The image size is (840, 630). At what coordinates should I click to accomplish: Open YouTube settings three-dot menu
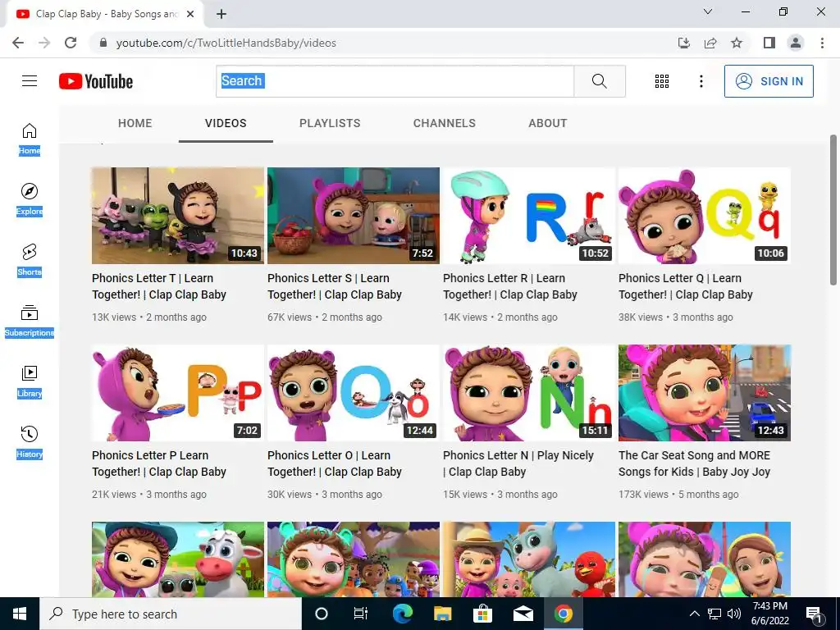(x=701, y=81)
